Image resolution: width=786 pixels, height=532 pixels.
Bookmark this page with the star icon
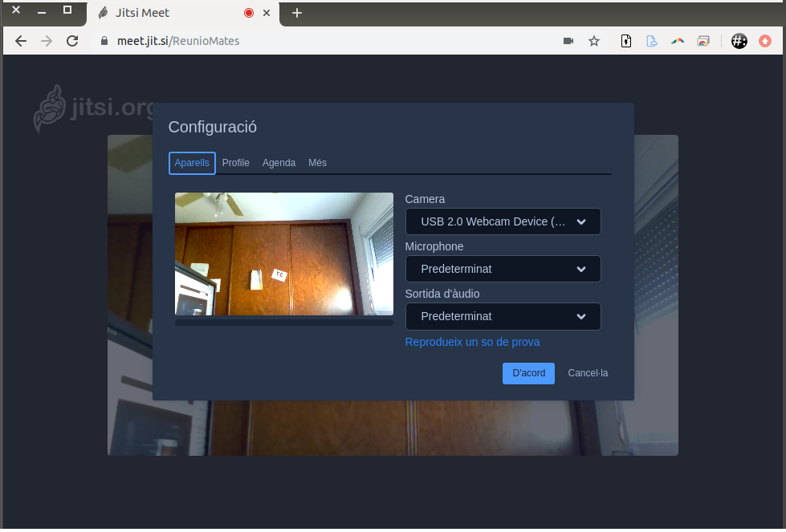click(x=594, y=41)
